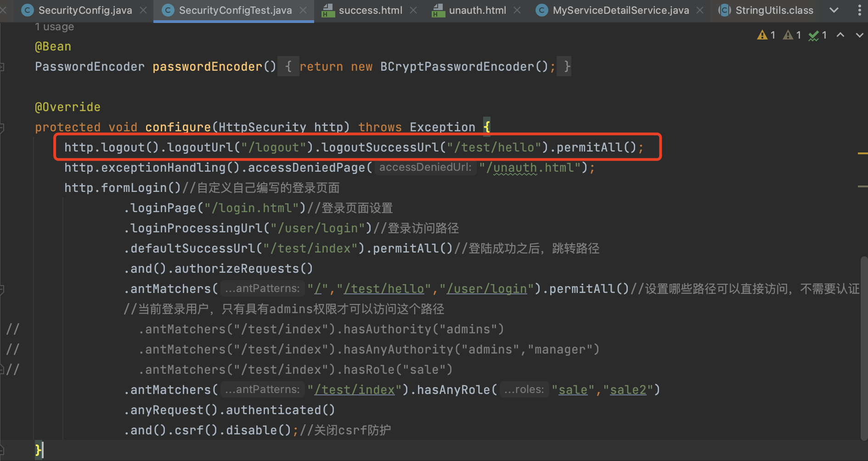Expand folded opening brace before return statement
Image resolution: width=868 pixels, height=461 pixels.
point(288,67)
